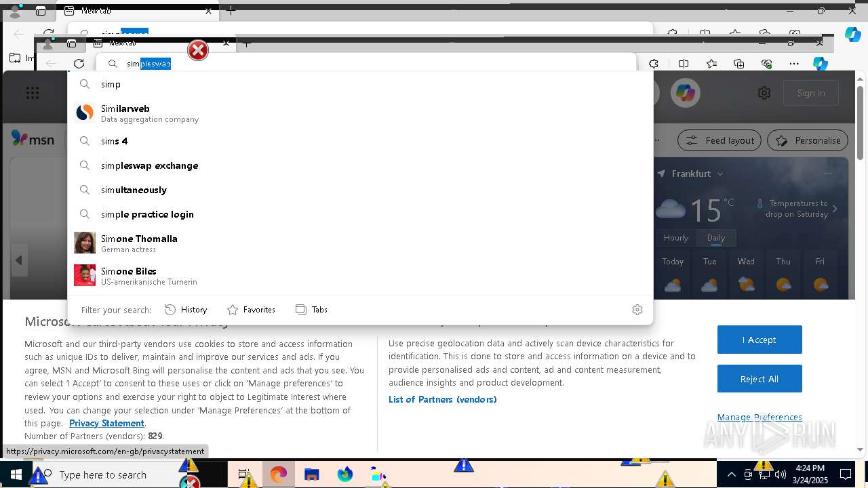Open MSN page settings gear
Screen dimensions: 868x488
tap(764, 93)
